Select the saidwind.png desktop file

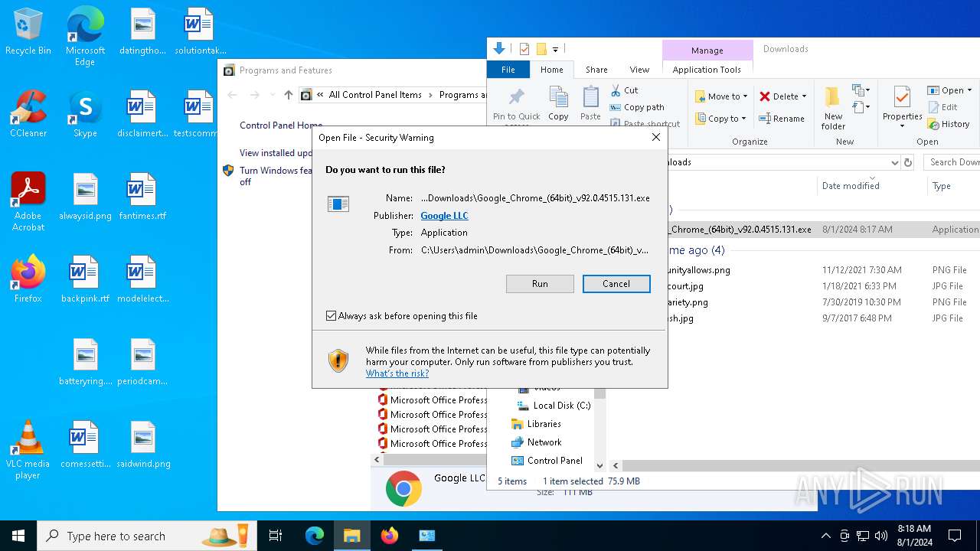point(143,445)
